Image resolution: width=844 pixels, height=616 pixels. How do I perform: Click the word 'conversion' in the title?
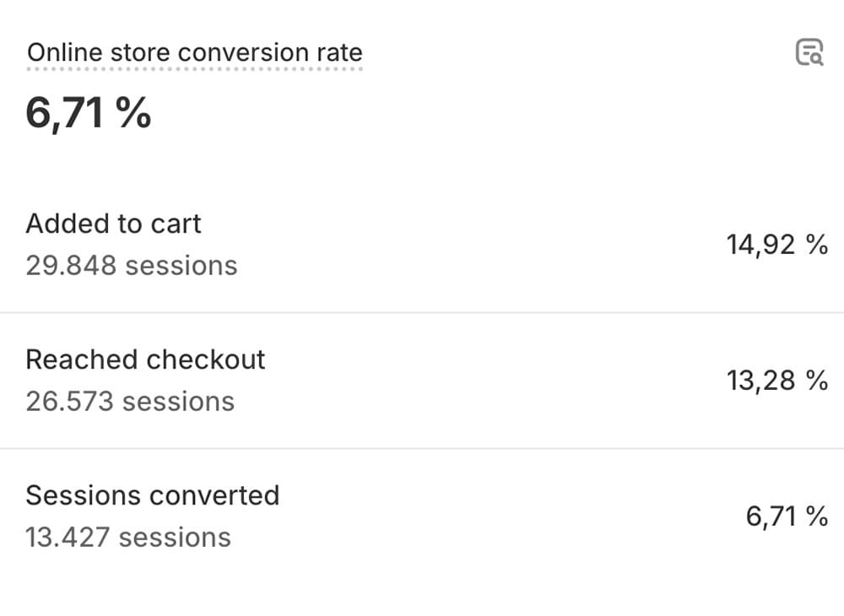(245, 52)
